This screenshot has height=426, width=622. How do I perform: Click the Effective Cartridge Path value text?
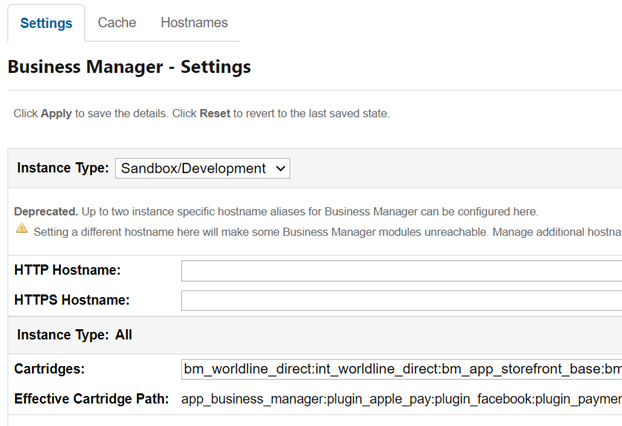(400, 400)
